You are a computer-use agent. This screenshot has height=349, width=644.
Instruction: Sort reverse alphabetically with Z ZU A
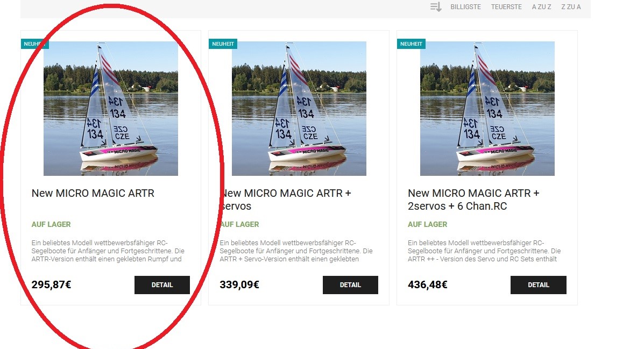coord(571,6)
